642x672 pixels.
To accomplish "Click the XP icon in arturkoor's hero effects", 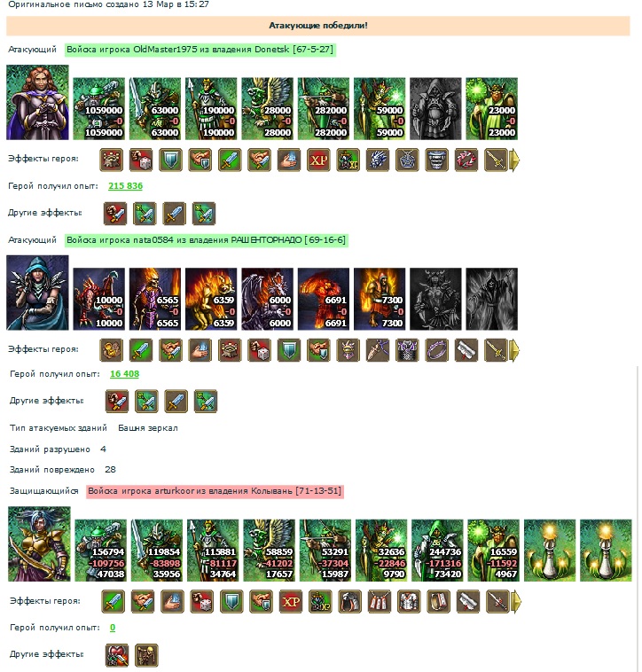I will pyautogui.click(x=291, y=601).
